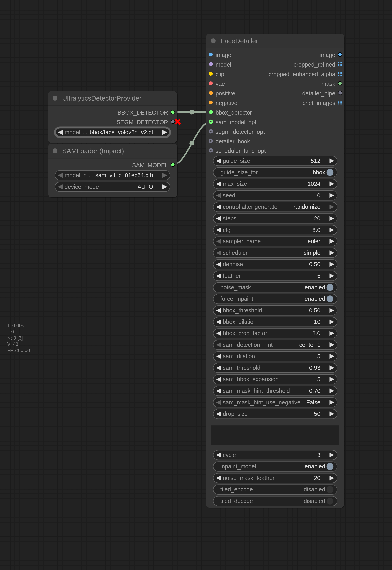Increase steps value with right arrow
Image resolution: width=392 pixels, height=570 pixels.
(331, 218)
